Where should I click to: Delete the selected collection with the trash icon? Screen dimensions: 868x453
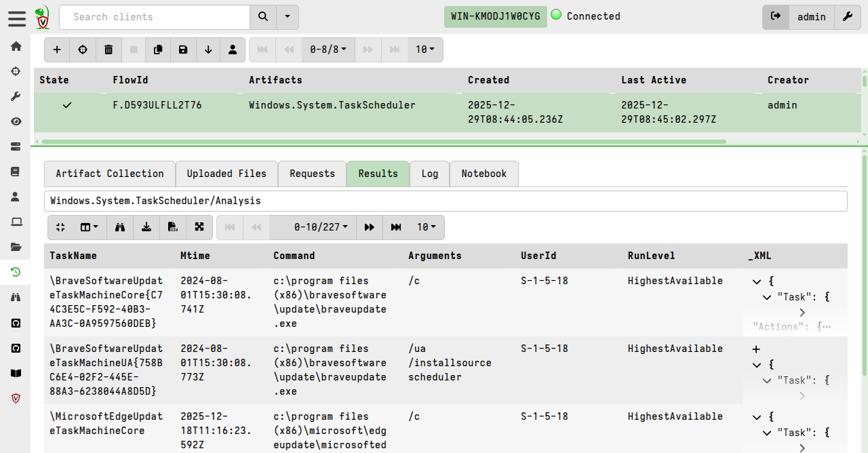point(108,50)
